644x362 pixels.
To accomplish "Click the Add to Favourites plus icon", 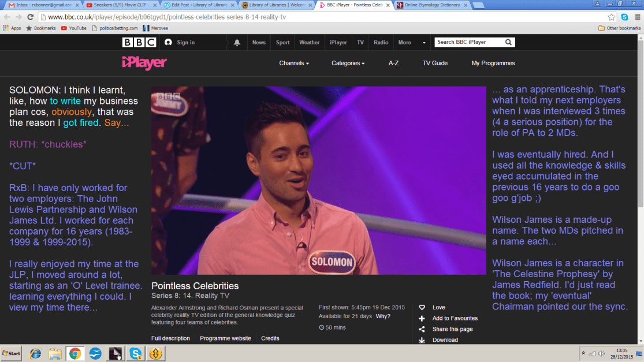I will pyautogui.click(x=422, y=318).
